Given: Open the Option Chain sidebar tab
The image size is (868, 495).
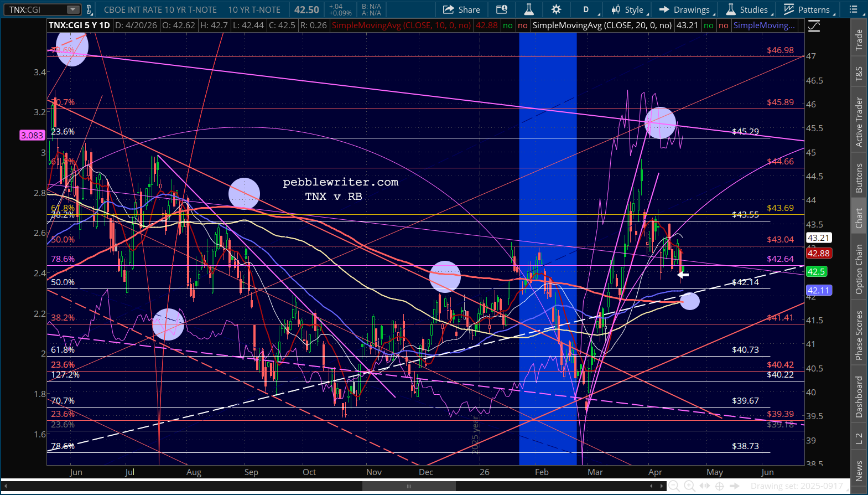Looking at the screenshot, I should click(859, 269).
